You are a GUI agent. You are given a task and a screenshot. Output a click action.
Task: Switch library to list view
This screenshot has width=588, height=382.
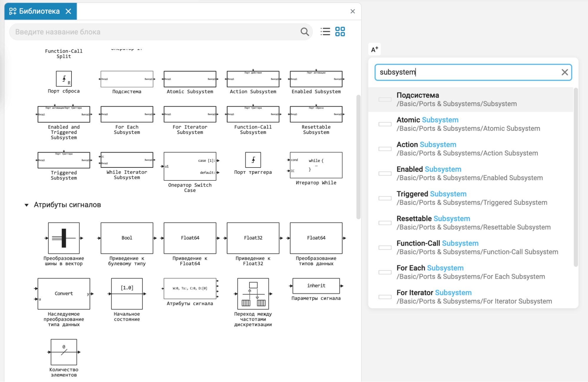pos(325,31)
